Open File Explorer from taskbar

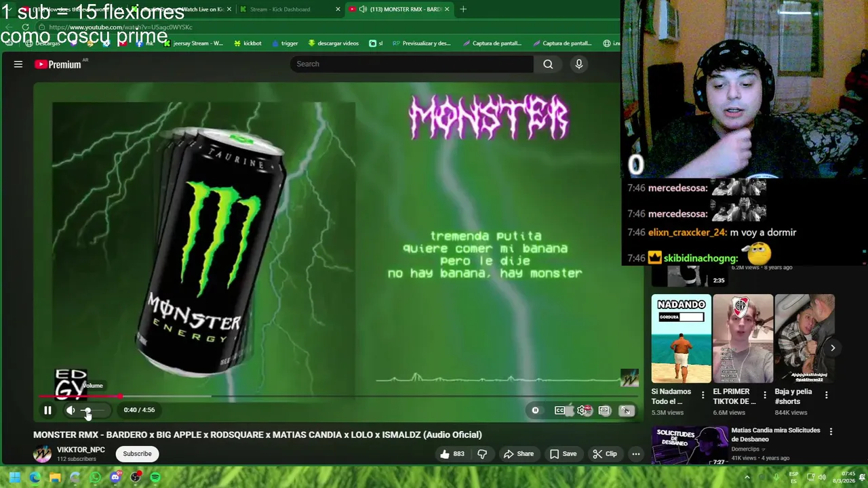tap(55, 478)
